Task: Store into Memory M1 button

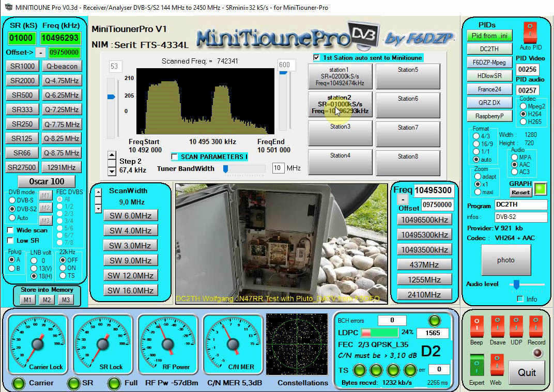Action: click(27, 300)
